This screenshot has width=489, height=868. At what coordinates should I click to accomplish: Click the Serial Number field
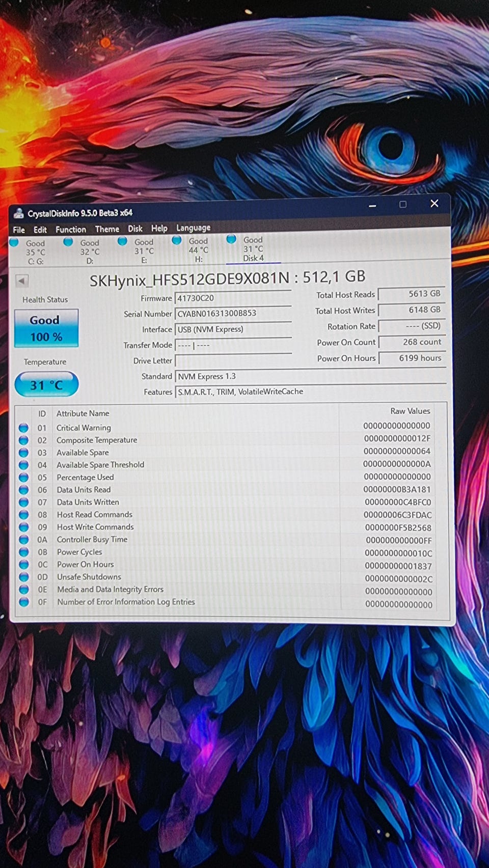(x=233, y=314)
